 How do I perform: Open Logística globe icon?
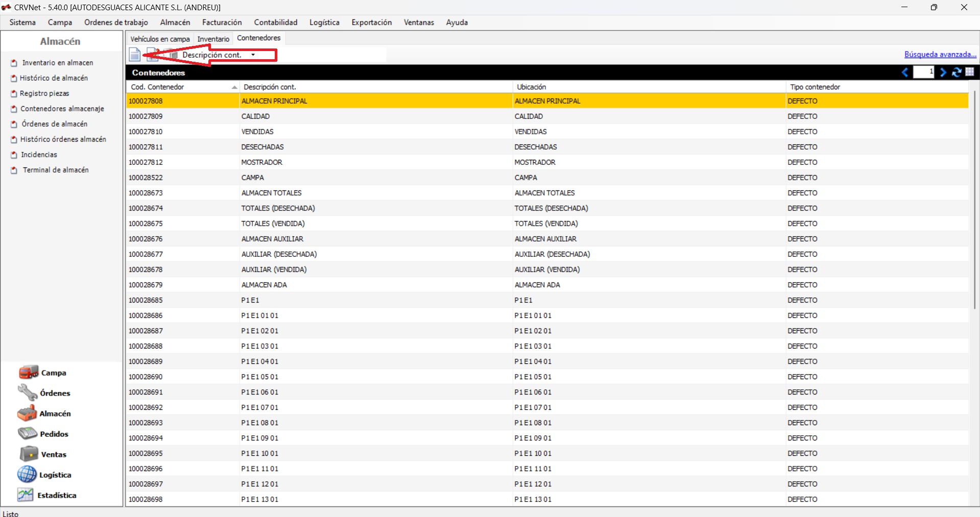pos(27,474)
